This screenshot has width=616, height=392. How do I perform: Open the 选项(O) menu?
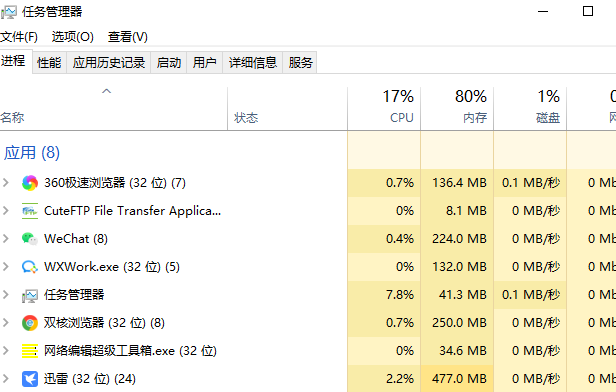[x=73, y=37]
